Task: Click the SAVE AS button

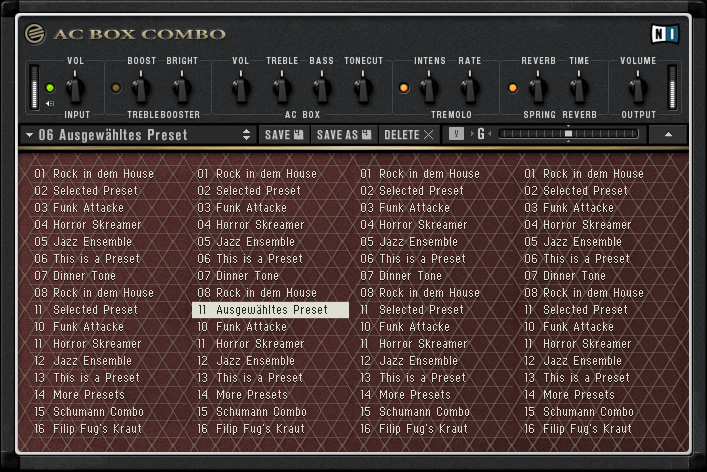Action: 344,135
